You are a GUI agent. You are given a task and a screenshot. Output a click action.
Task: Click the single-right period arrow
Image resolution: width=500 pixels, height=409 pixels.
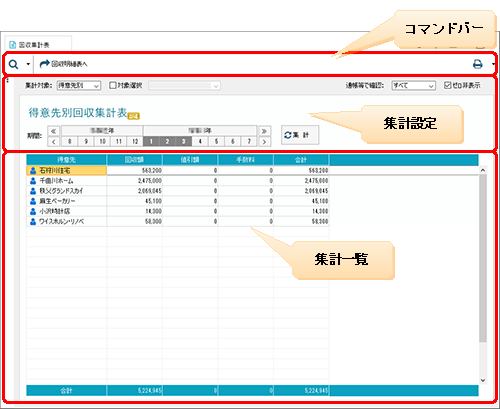(x=264, y=142)
